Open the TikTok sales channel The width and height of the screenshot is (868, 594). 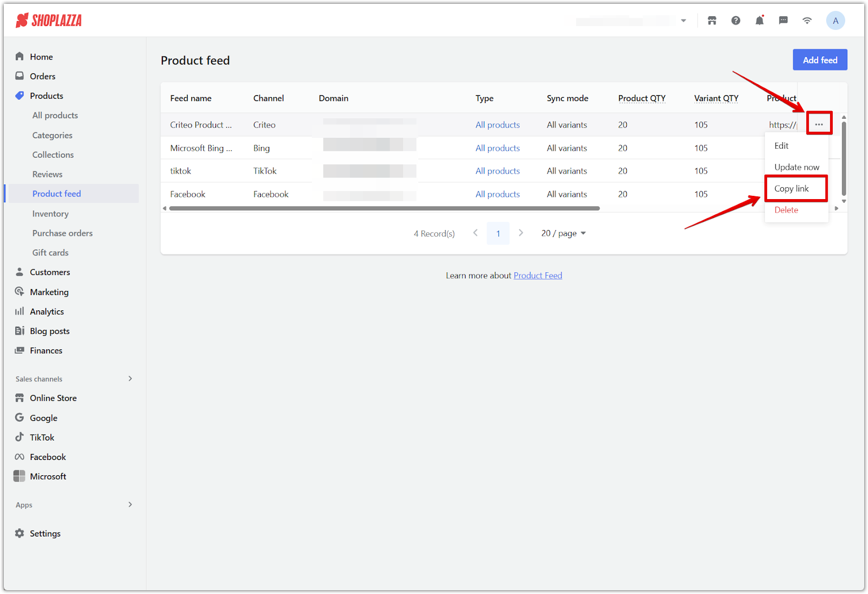point(42,437)
